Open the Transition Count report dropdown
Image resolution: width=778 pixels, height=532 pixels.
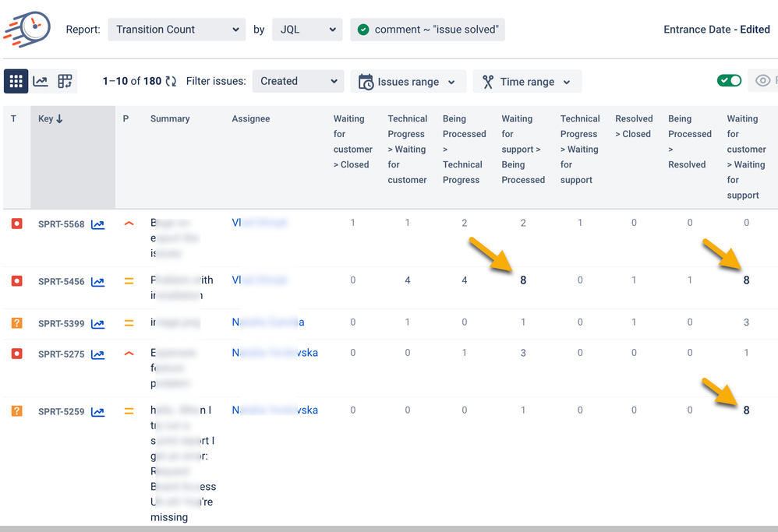(x=177, y=30)
